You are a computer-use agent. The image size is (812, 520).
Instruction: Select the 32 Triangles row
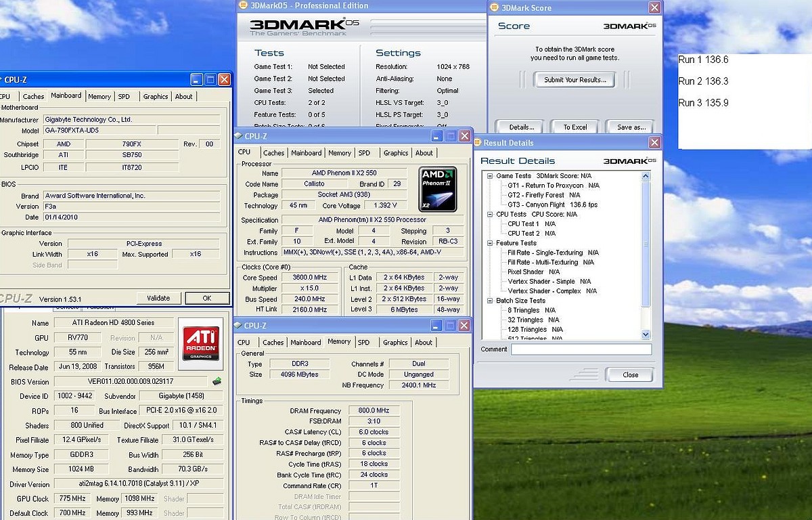pyautogui.click(x=533, y=320)
